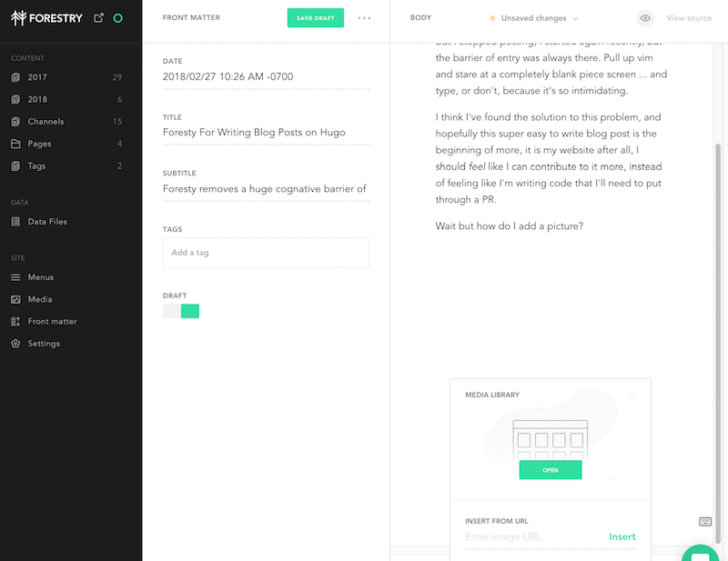The height and width of the screenshot is (561, 728).
Task: Open the chat bubble widget
Action: (x=700, y=553)
